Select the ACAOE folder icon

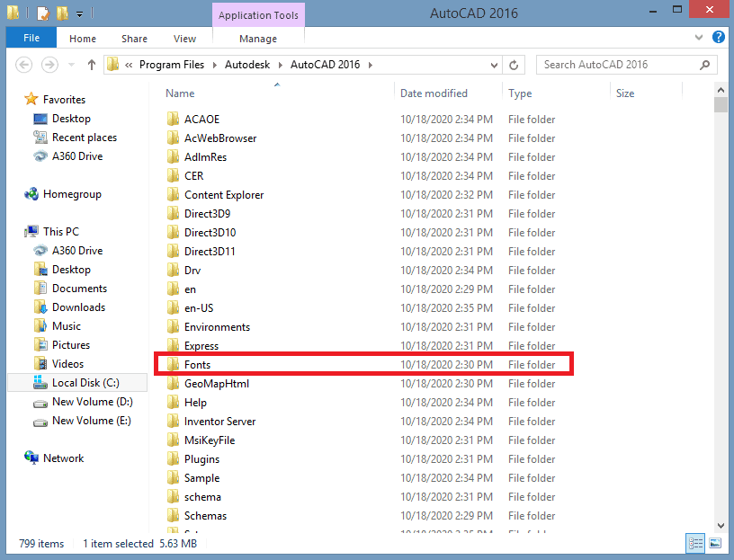pyautogui.click(x=174, y=120)
